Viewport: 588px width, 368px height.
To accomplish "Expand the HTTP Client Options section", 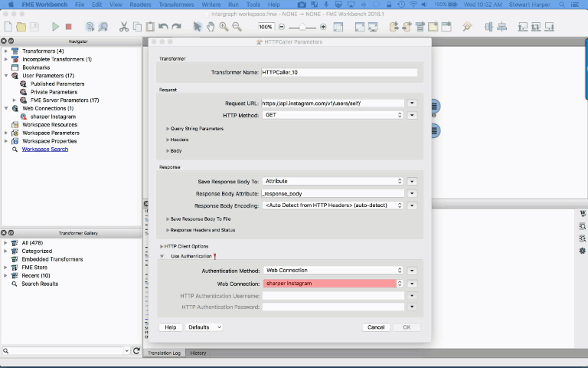I will tap(162, 246).
